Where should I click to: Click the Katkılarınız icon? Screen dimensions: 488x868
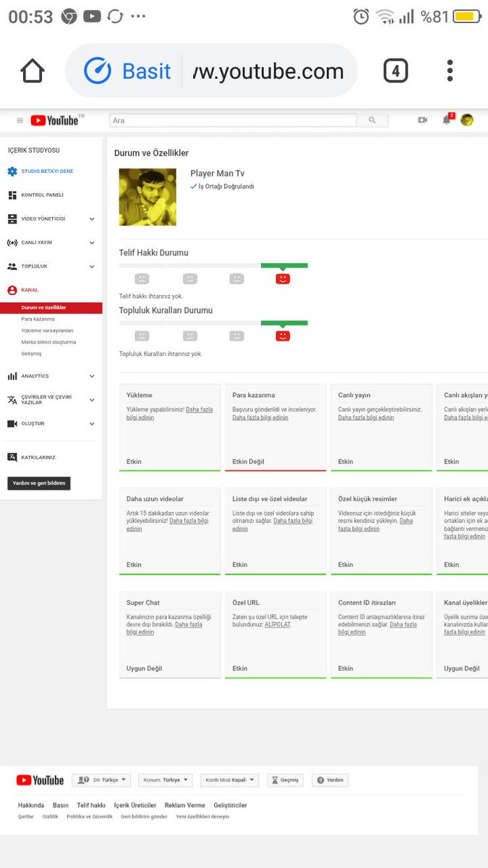tap(12, 457)
